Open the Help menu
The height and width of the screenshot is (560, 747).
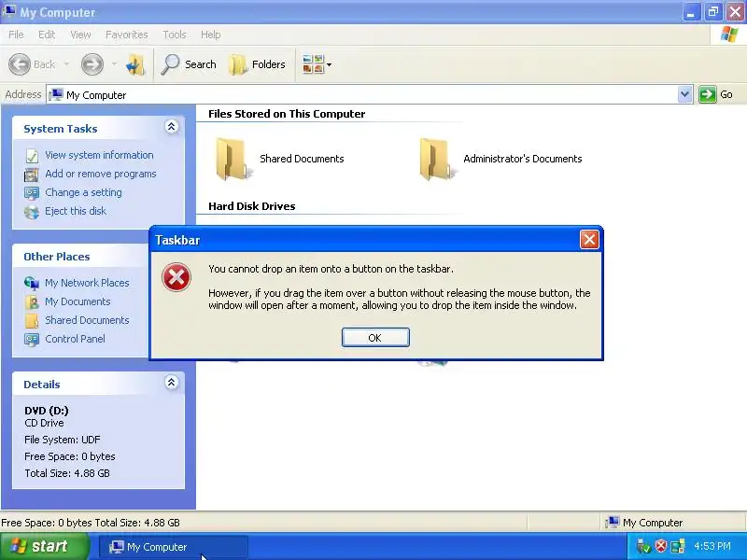(210, 35)
